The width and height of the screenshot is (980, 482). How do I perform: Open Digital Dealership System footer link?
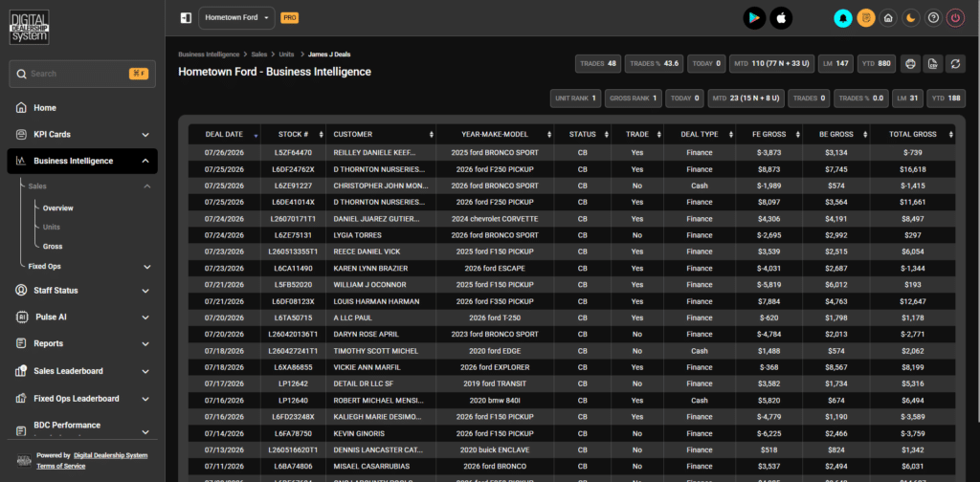(x=111, y=456)
